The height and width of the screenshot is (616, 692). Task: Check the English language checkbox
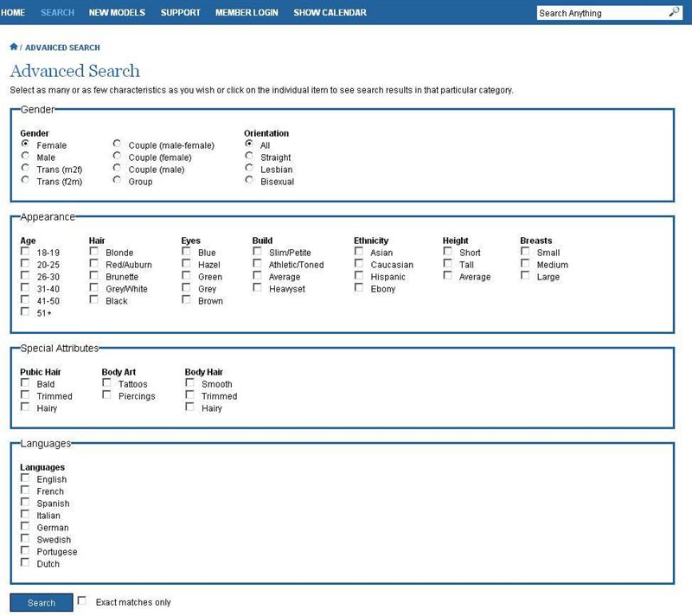click(25, 478)
